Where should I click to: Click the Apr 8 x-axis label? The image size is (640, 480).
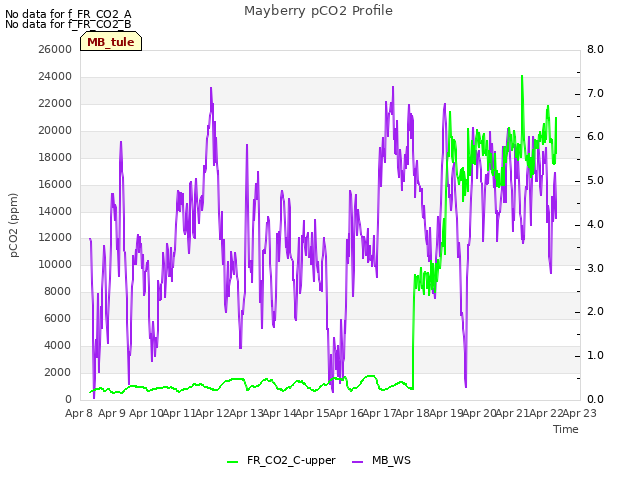(79, 413)
